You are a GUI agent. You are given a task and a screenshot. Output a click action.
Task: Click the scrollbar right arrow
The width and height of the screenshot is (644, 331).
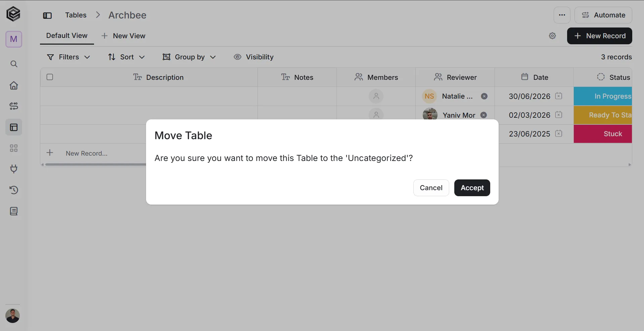click(630, 165)
